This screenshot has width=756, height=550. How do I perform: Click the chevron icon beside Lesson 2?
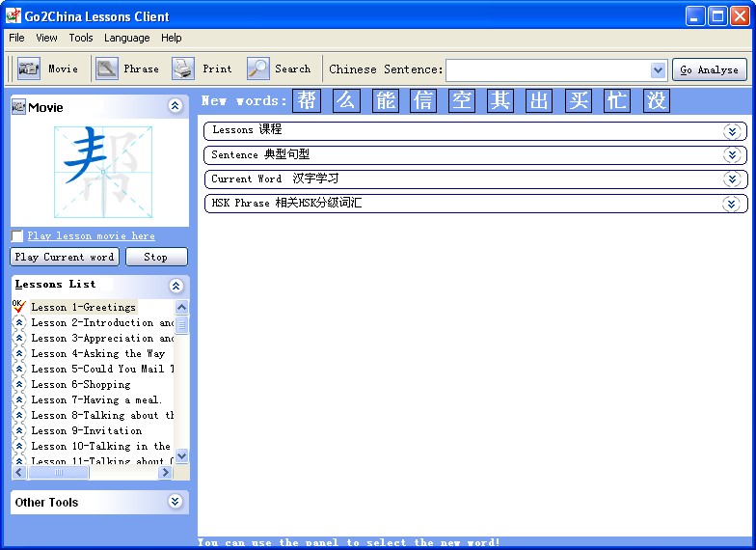click(19, 322)
